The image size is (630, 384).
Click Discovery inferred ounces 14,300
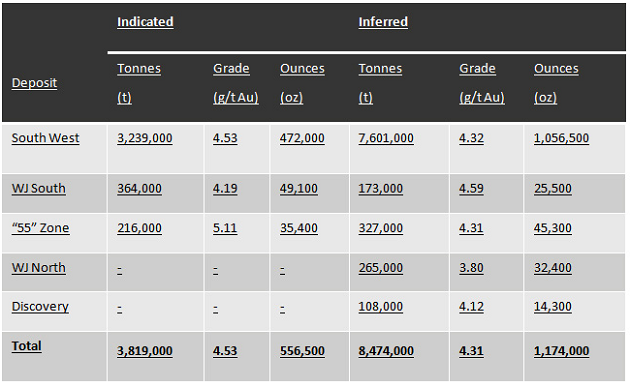552,307
